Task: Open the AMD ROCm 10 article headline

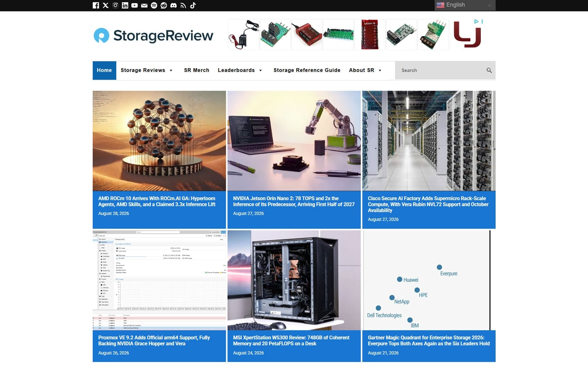Action: (157, 201)
